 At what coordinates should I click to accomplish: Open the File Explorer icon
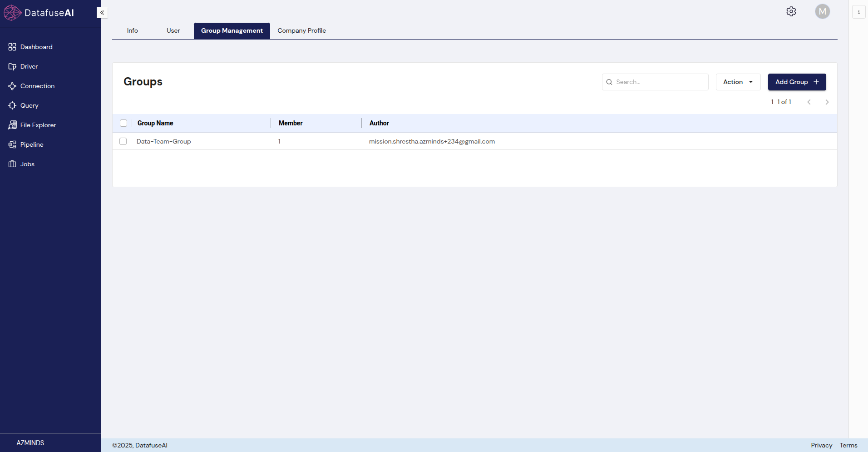click(x=12, y=124)
